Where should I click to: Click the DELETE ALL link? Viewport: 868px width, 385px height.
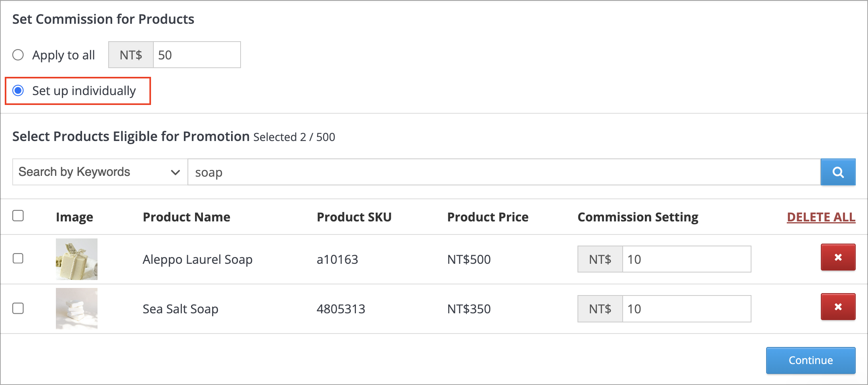pos(821,217)
